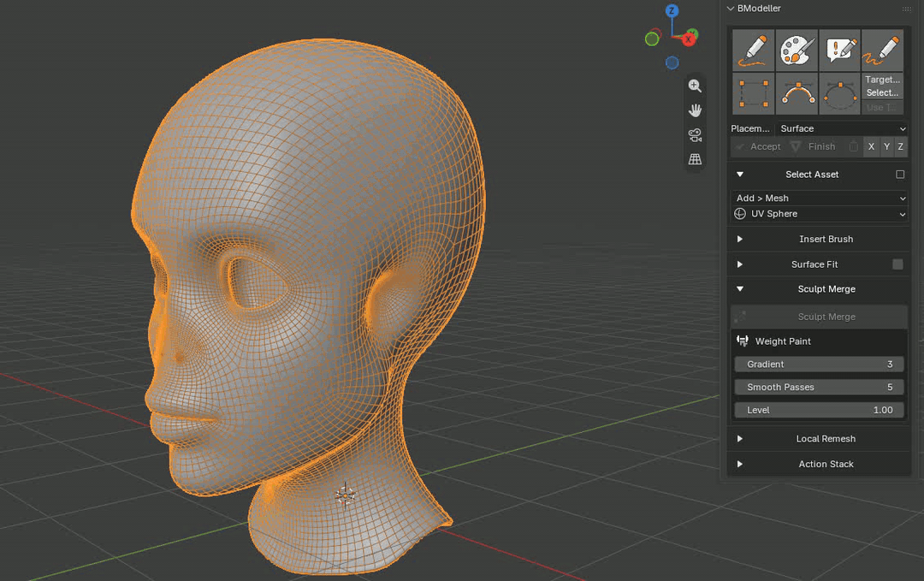924x581 pixels.
Task: Click the blue negative Z gizmo circle
Action: [x=672, y=62]
